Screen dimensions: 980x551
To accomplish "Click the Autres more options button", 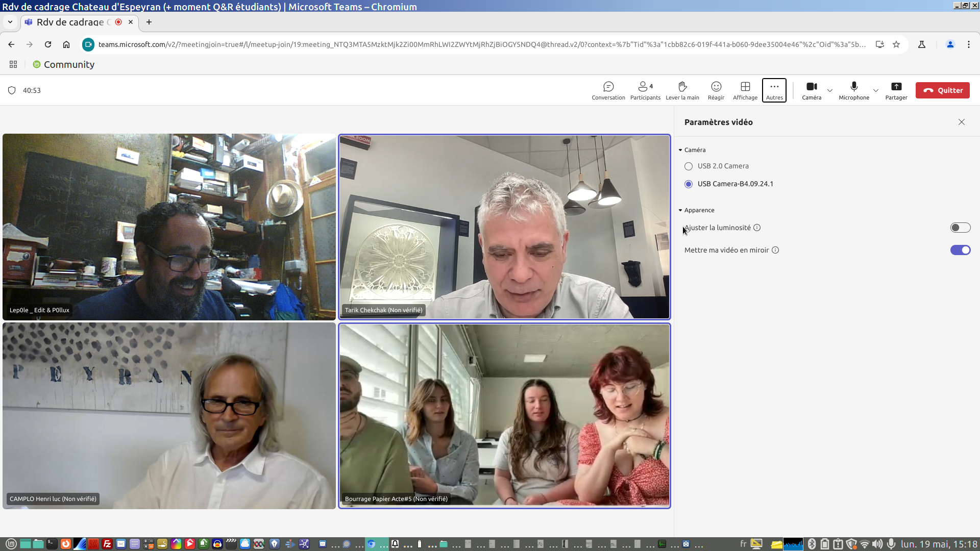I will point(774,90).
